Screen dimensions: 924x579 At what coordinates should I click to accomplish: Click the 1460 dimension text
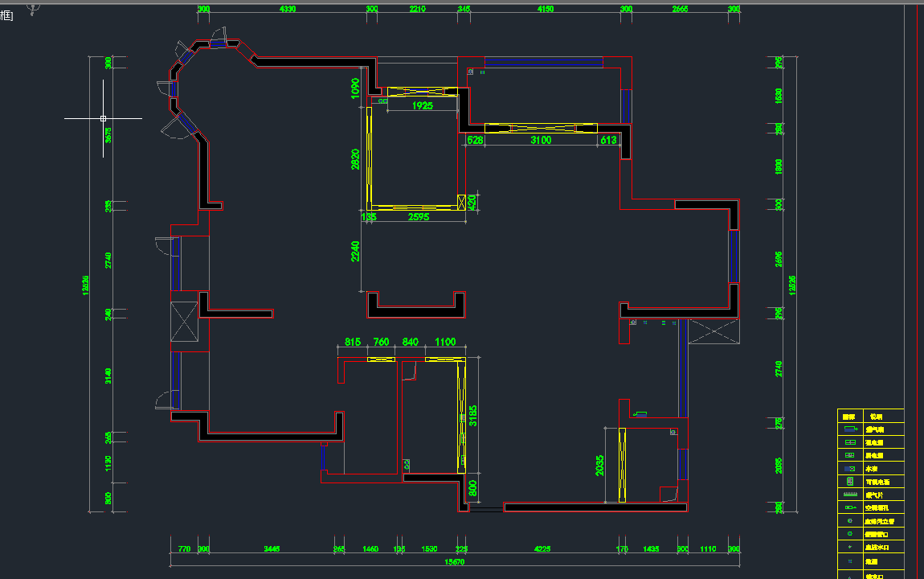click(x=370, y=549)
